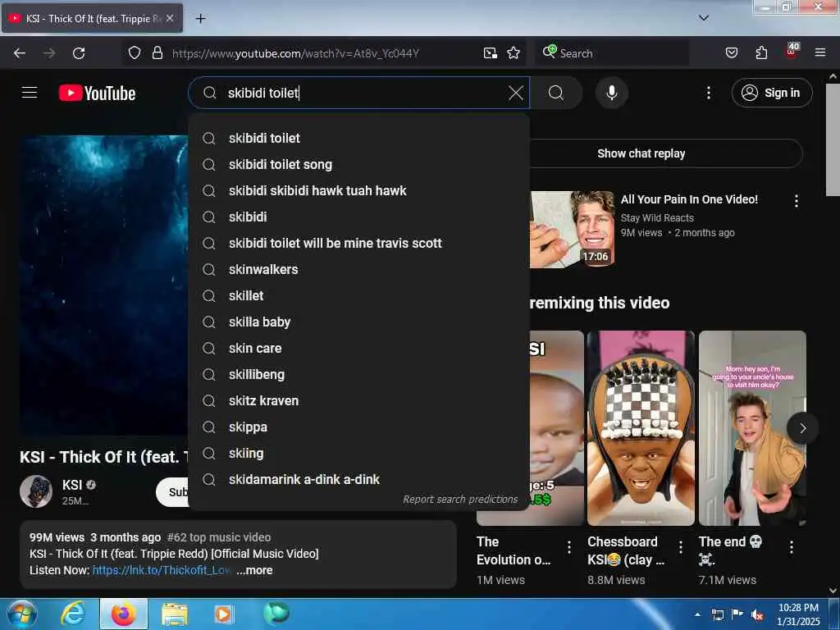Close the KSI Thick Of It tab
This screenshot has height=630, width=840.
(x=170, y=18)
